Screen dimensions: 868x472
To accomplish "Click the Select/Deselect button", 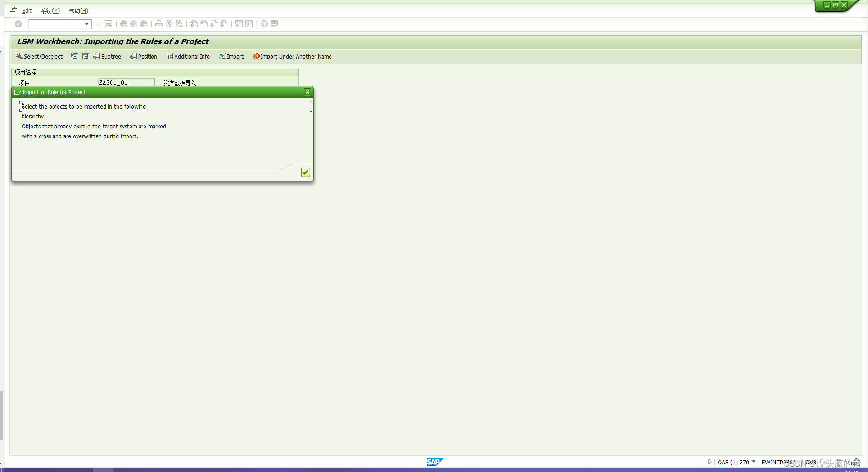I will pyautogui.click(x=39, y=56).
